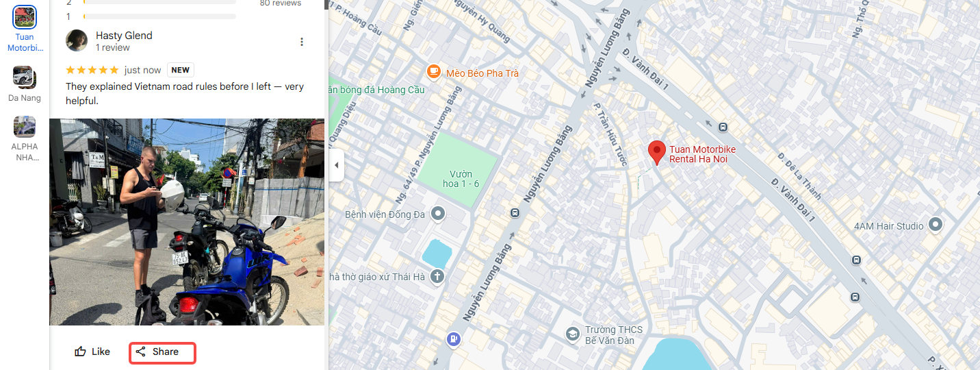The image size is (980, 370).
Task: Select the Thái Hà church marker icon
Action: 437,277
